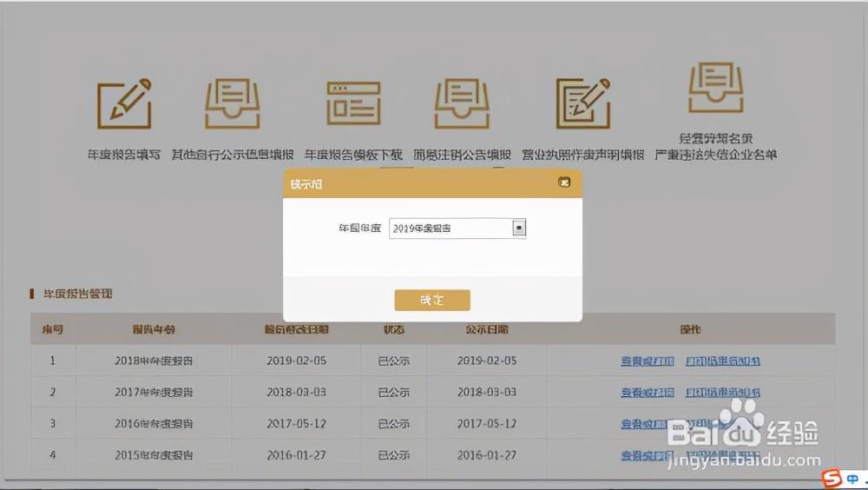The height and width of the screenshot is (490, 868).
Task: Click the 年报年度 field label
Action: coord(360,228)
